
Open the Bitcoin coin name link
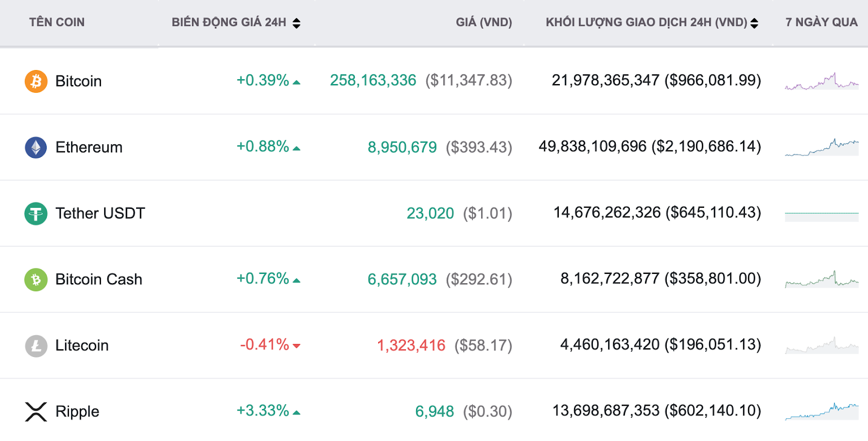pyautogui.click(x=79, y=81)
